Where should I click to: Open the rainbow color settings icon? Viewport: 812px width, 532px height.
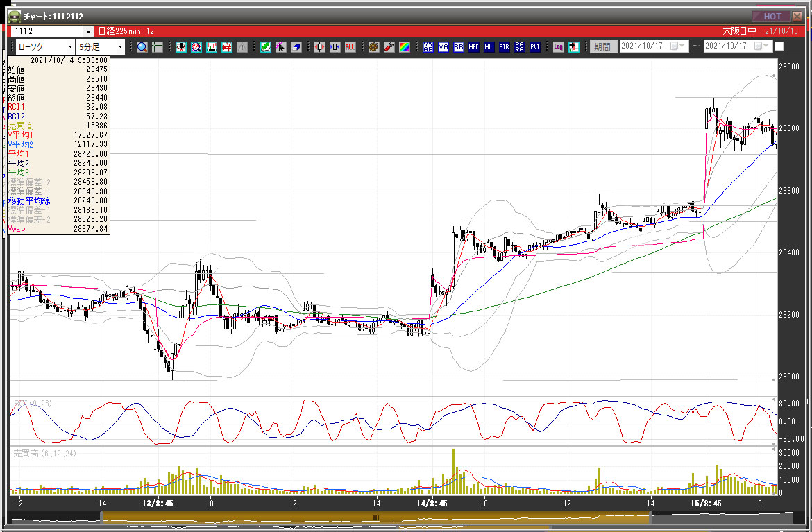[x=404, y=47]
